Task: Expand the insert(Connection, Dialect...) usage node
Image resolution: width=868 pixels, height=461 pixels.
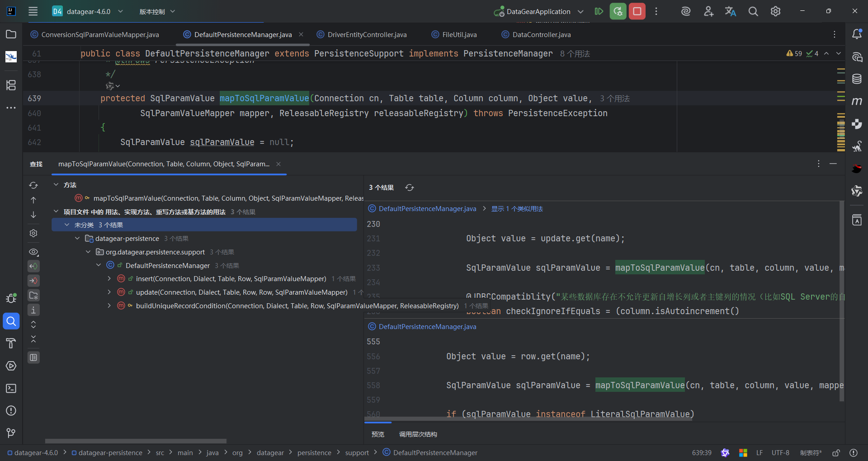Action: [109, 278]
